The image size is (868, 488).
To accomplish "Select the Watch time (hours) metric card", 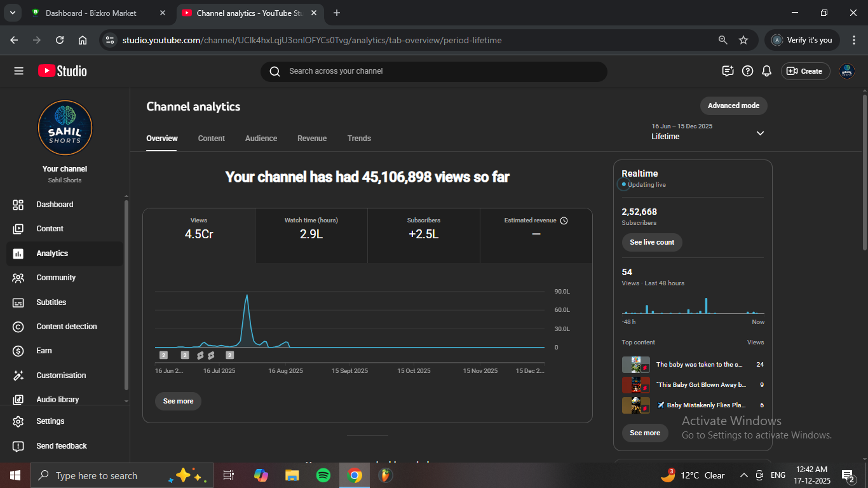I will pyautogui.click(x=311, y=235).
